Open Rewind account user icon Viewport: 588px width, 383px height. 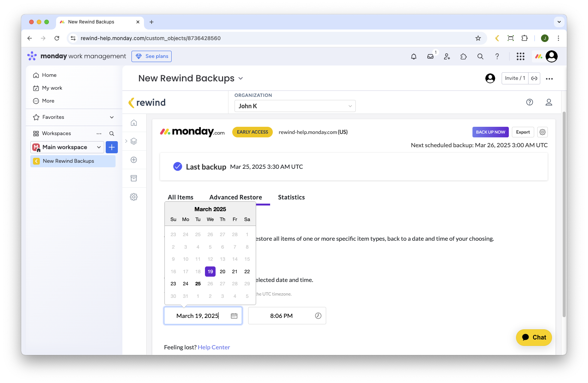(x=549, y=102)
